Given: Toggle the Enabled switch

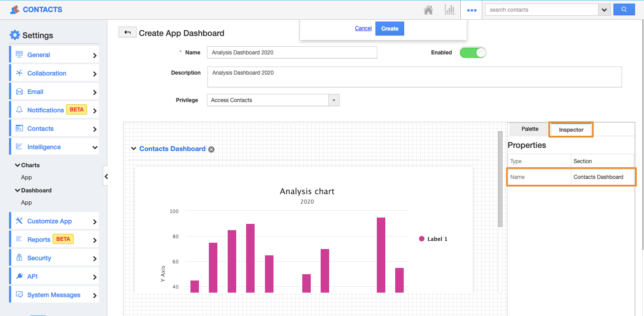Looking at the screenshot, I should tap(472, 53).
